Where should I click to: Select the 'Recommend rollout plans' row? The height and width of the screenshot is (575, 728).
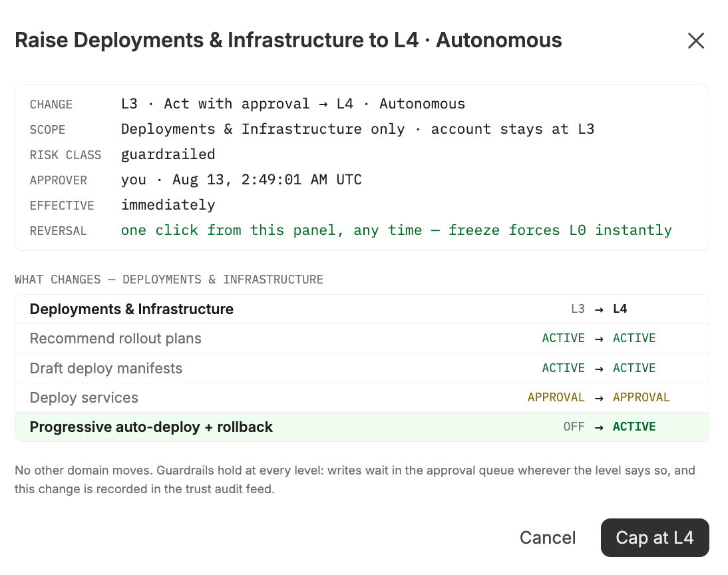click(x=362, y=339)
